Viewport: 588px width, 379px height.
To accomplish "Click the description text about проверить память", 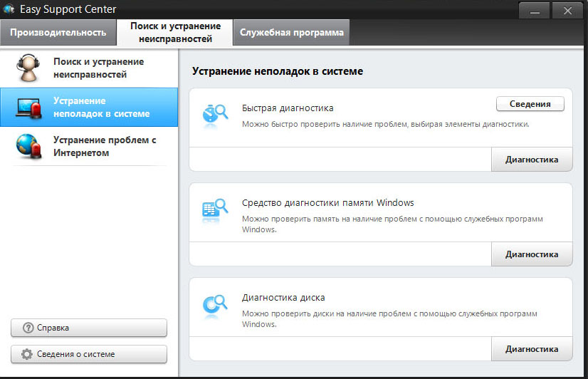I will click(392, 224).
